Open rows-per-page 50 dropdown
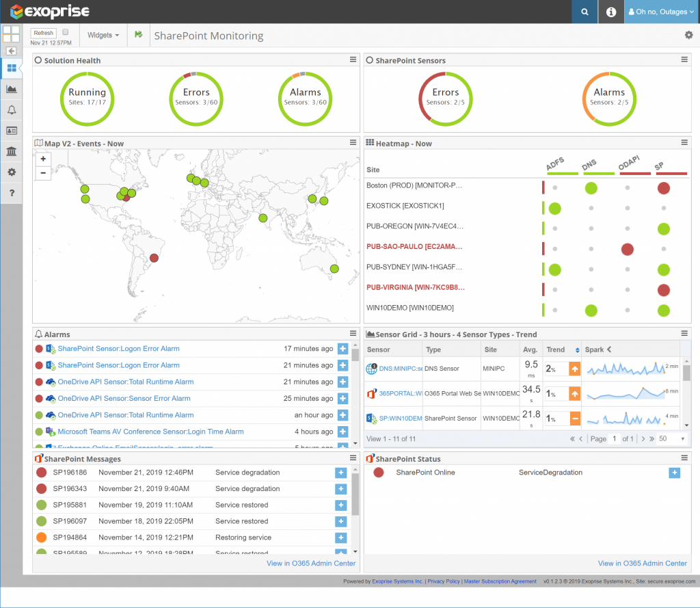700x608 pixels. [672, 438]
